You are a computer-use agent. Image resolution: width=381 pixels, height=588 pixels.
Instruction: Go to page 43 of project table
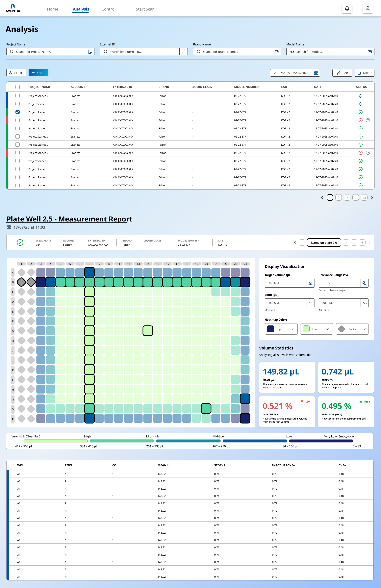point(364,198)
